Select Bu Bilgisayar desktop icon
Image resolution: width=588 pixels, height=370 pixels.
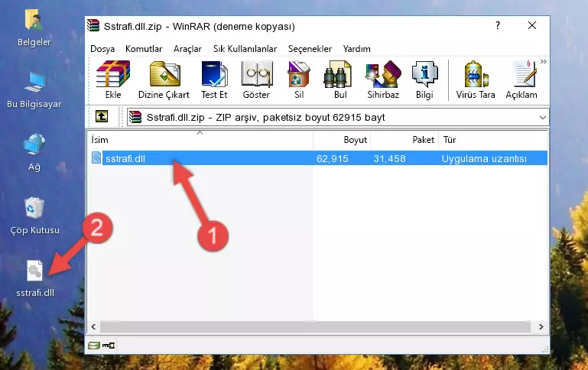click(34, 89)
